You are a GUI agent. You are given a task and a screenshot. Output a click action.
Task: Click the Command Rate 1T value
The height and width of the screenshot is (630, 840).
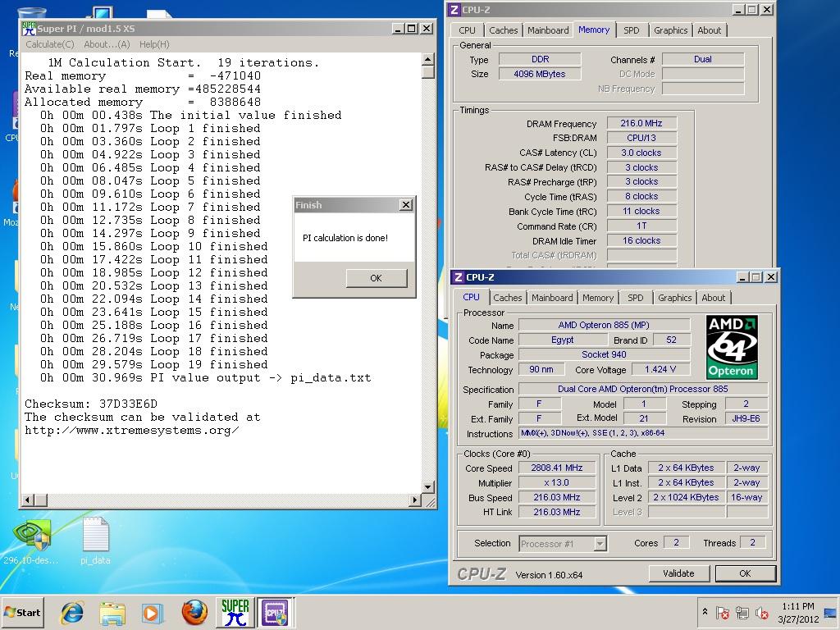(641, 226)
